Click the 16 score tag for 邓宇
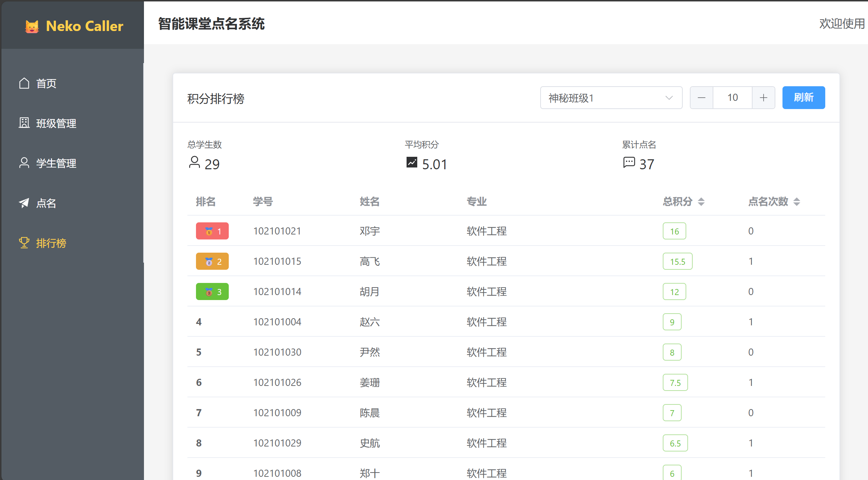868x480 pixels. [674, 231]
